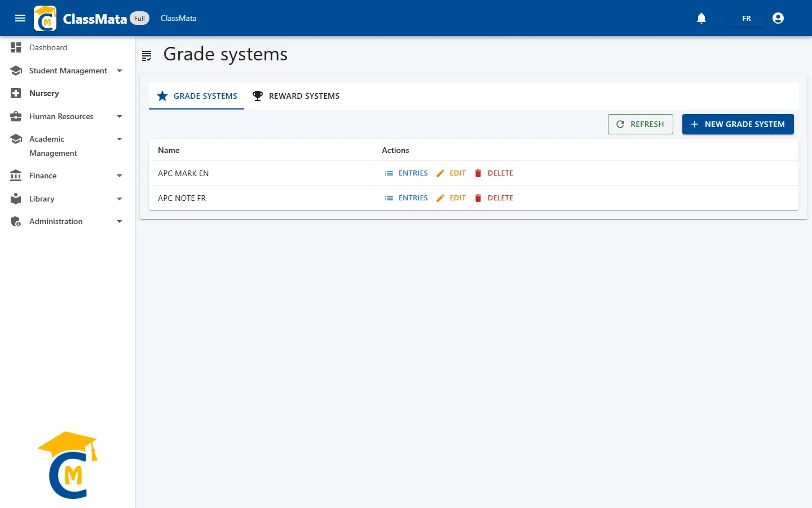
Task: Click the Human Resources briefcase icon
Action: [16, 116]
